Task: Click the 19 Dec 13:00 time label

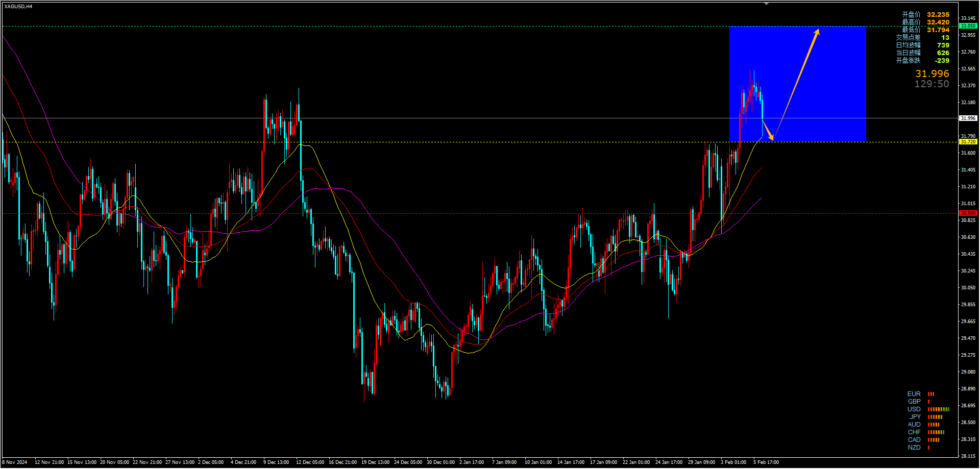Action: [376, 462]
